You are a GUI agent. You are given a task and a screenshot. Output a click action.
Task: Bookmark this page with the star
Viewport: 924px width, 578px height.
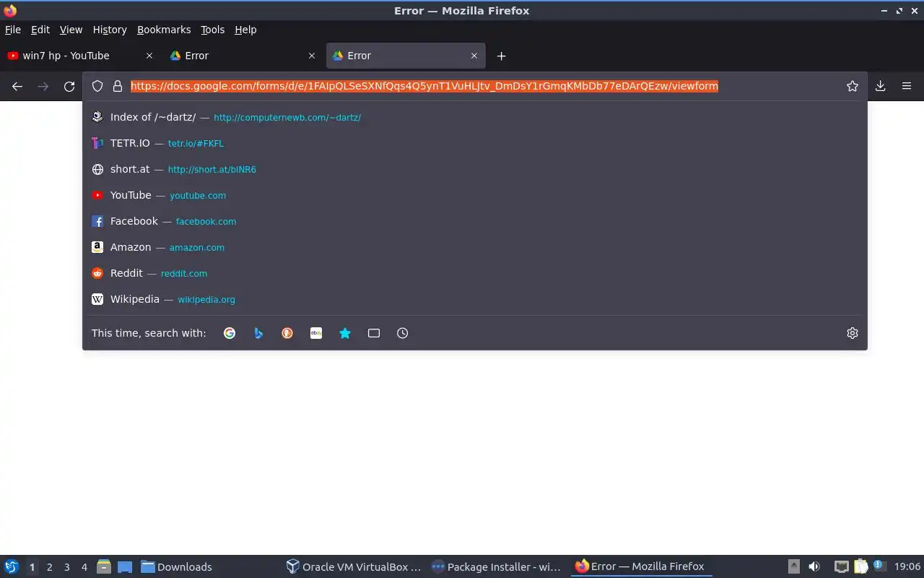pos(853,86)
